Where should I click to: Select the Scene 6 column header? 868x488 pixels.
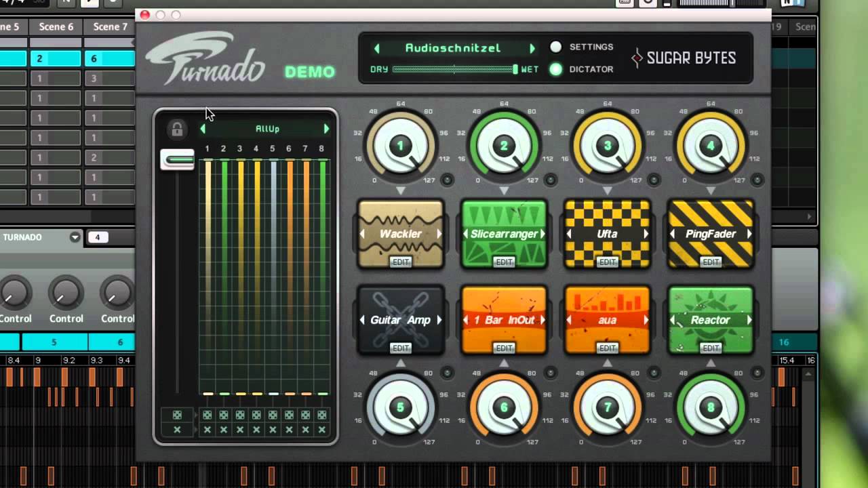click(x=56, y=27)
